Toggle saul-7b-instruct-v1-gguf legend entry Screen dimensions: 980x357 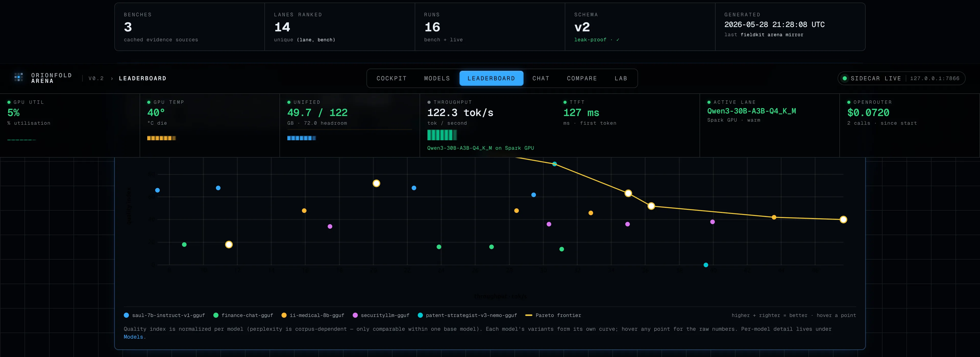tap(164, 315)
